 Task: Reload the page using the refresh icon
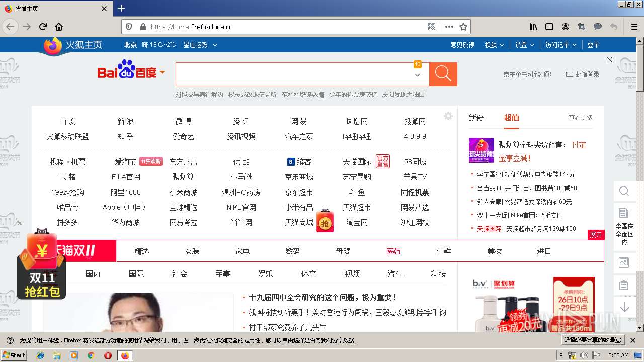(x=43, y=27)
